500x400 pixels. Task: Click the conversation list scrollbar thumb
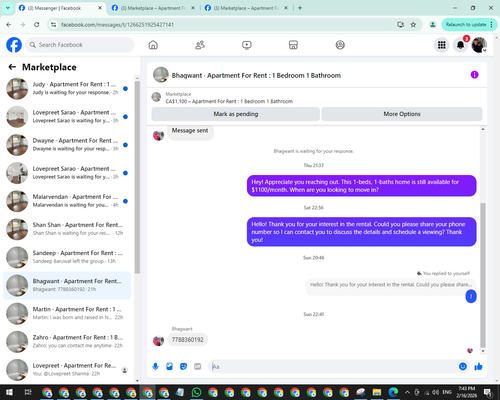coord(137,177)
